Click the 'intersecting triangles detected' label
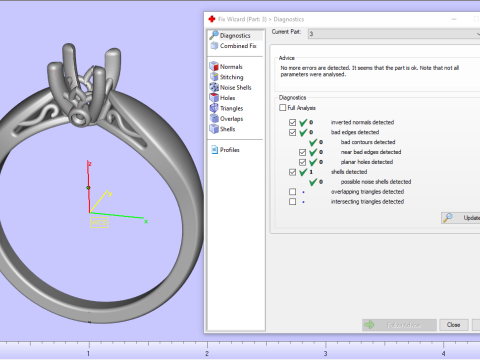Viewport: 480px width, 360px height. (x=367, y=202)
